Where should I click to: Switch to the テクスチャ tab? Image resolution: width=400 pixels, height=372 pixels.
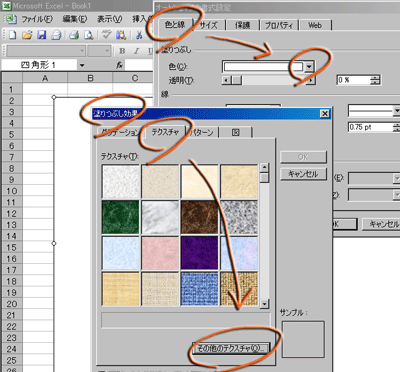[165, 132]
